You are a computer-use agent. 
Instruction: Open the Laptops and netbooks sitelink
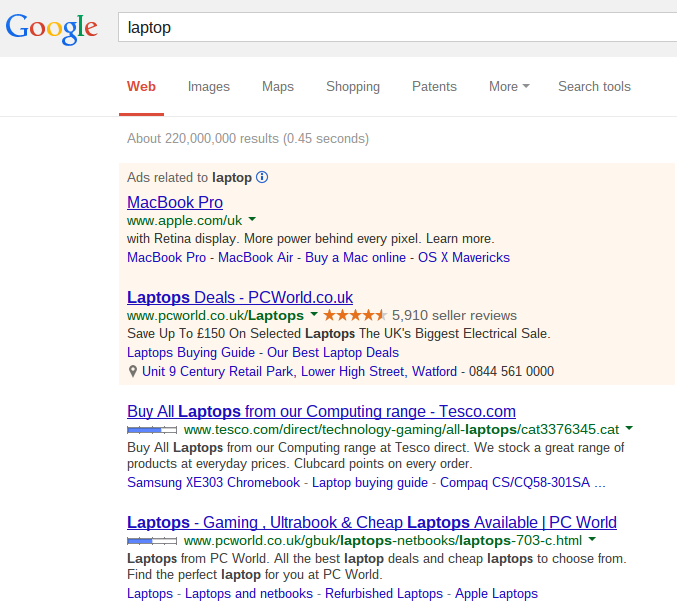[249, 593]
